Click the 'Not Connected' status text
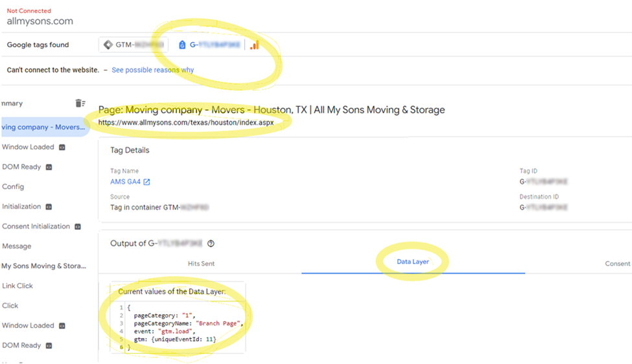The width and height of the screenshot is (632, 364). (x=29, y=11)
